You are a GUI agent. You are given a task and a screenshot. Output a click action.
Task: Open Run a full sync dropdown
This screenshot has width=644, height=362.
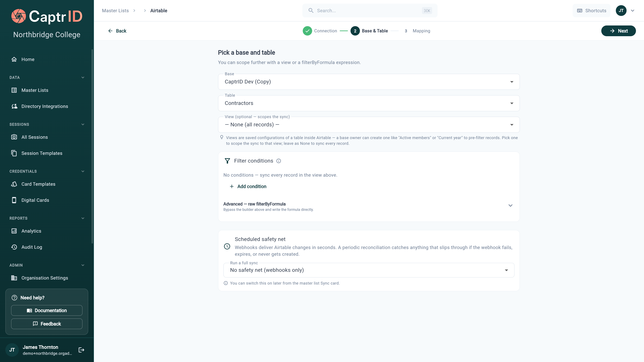click(x=369, y=270)
